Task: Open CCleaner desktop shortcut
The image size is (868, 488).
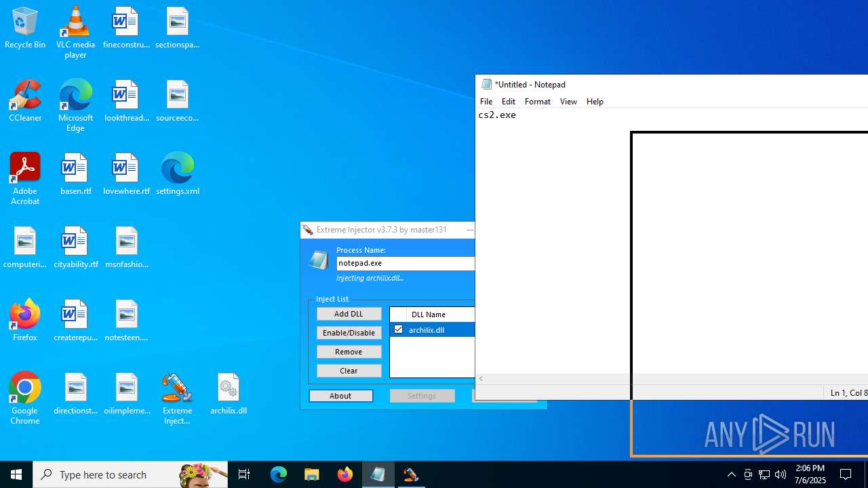Action: [25, 102]
